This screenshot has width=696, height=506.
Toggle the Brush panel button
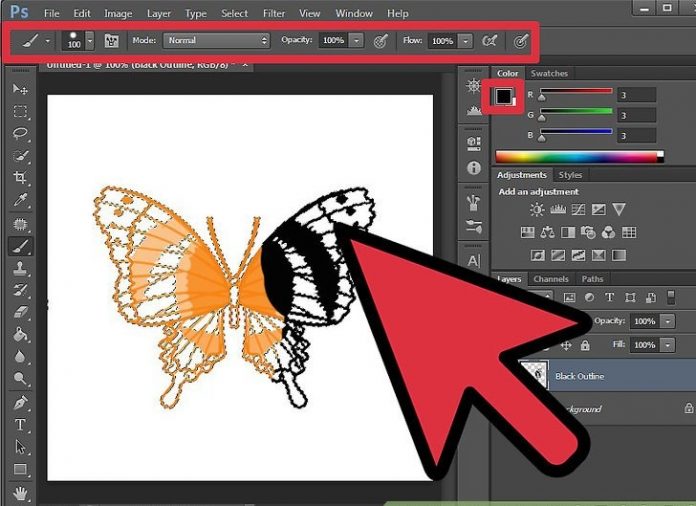click(108, 41)
